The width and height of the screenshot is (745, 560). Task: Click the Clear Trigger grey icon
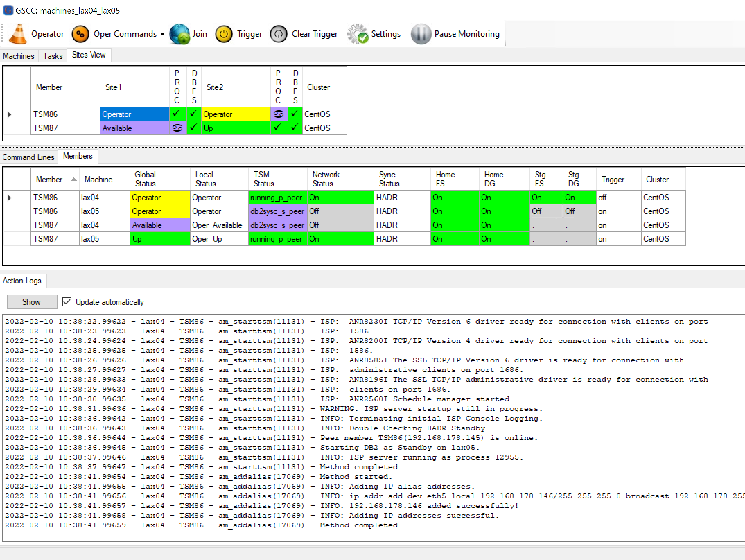point(279,34)
